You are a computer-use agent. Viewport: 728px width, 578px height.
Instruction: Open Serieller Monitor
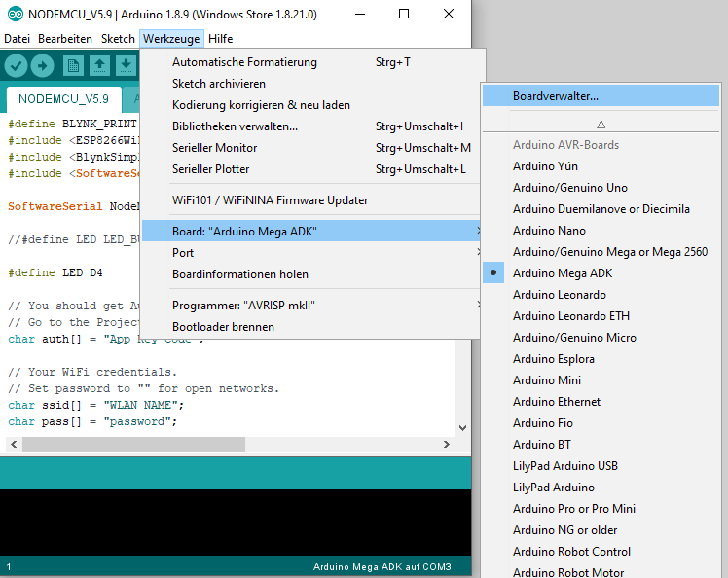(x=310, y=148)
